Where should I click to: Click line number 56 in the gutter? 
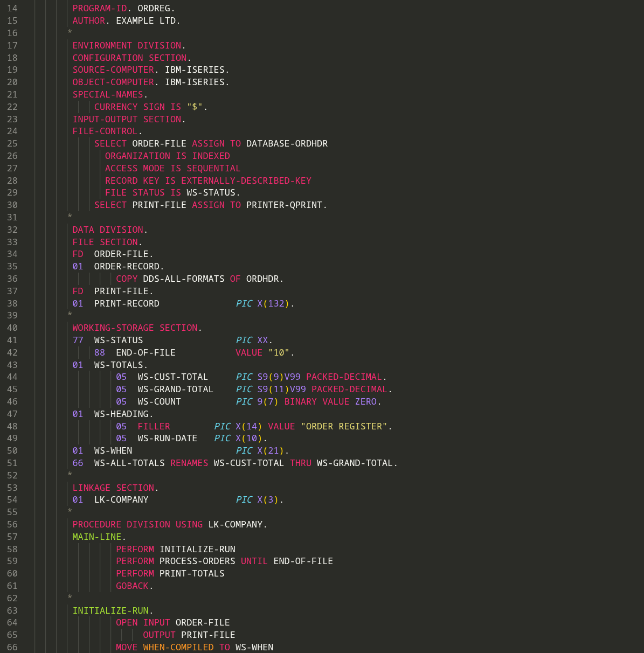12,525
